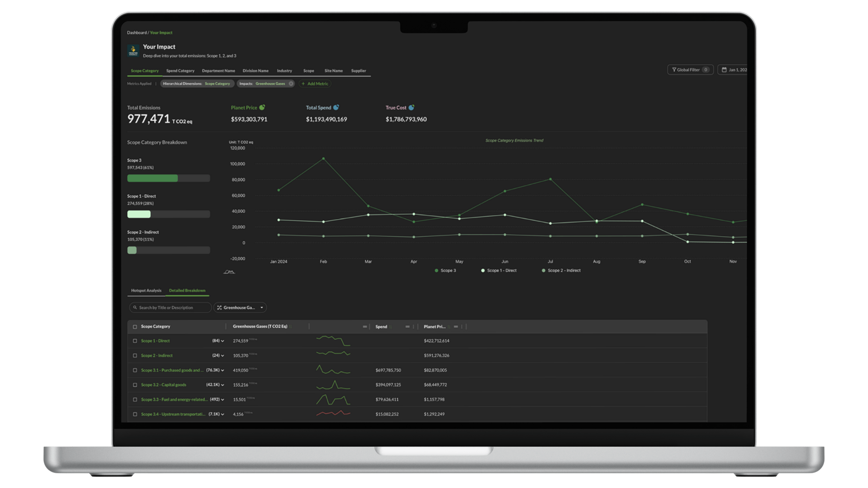This screenshot has height=488, width=868.
Task: Click the Global Filter funnel icon
Action: coord(674,70)
